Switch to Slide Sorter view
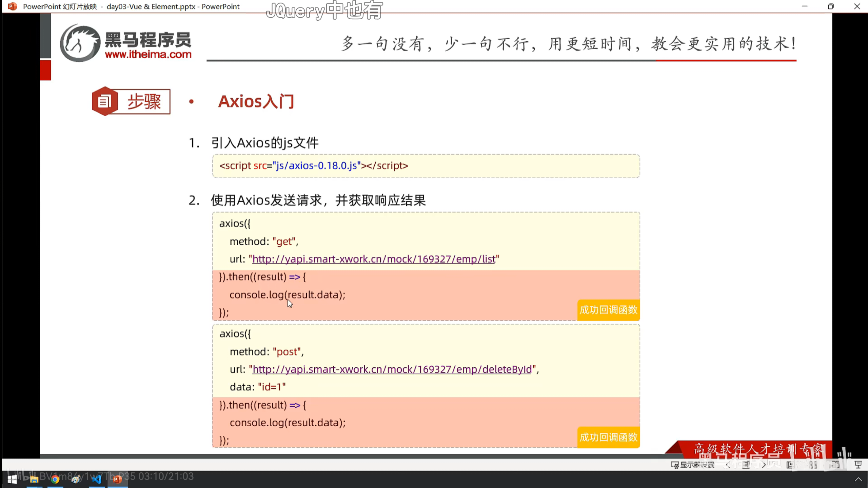The width and height of the screenshot is (868, 488). click(x=813, y=465)
